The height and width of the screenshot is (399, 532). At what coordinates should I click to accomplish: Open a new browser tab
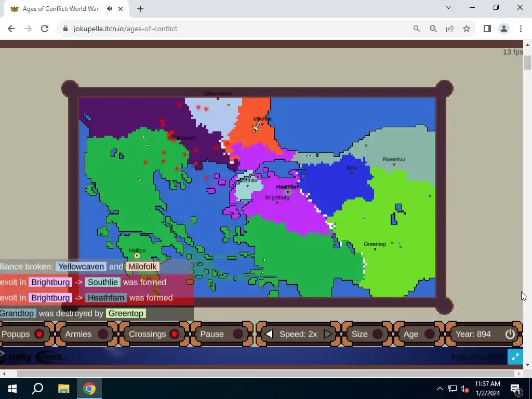click(140, 9)
